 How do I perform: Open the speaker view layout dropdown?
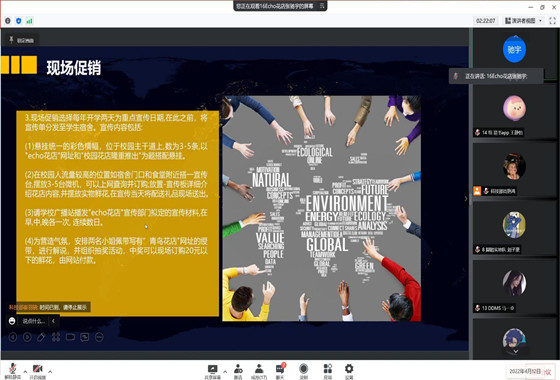(523, 21)
